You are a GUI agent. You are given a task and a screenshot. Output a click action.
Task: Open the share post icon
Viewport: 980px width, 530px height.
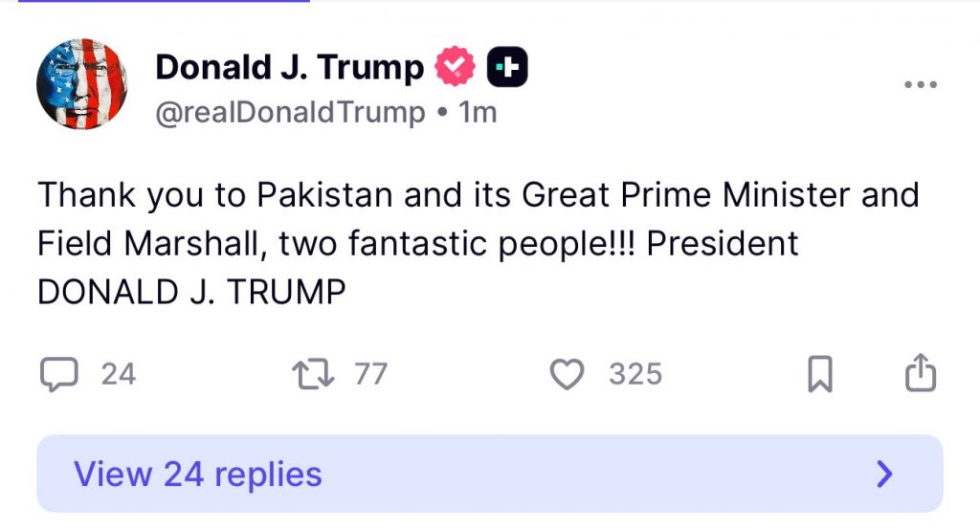pos(920,373)
